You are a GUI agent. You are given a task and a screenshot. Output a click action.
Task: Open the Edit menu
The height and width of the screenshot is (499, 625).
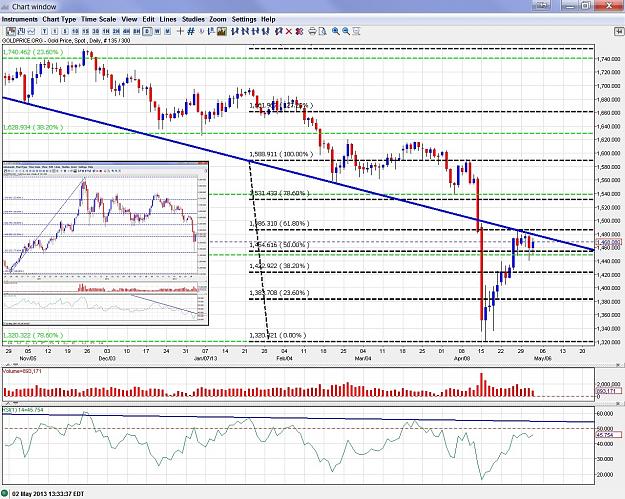(148, 19)
